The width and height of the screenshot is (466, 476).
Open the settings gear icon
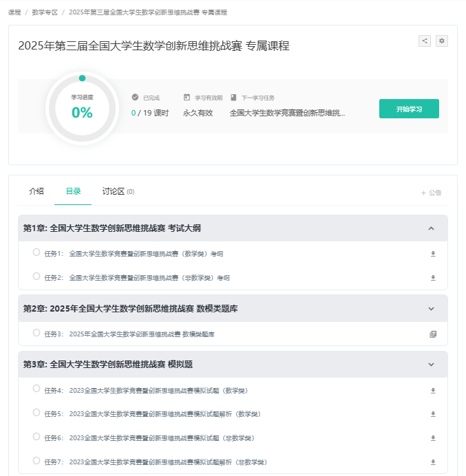click(442, 41)
